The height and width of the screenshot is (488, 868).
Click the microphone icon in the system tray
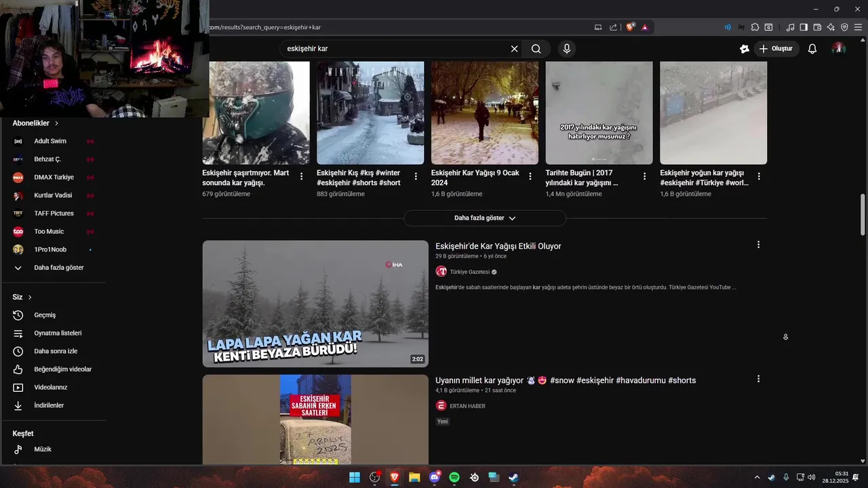(x=786, y=477)
